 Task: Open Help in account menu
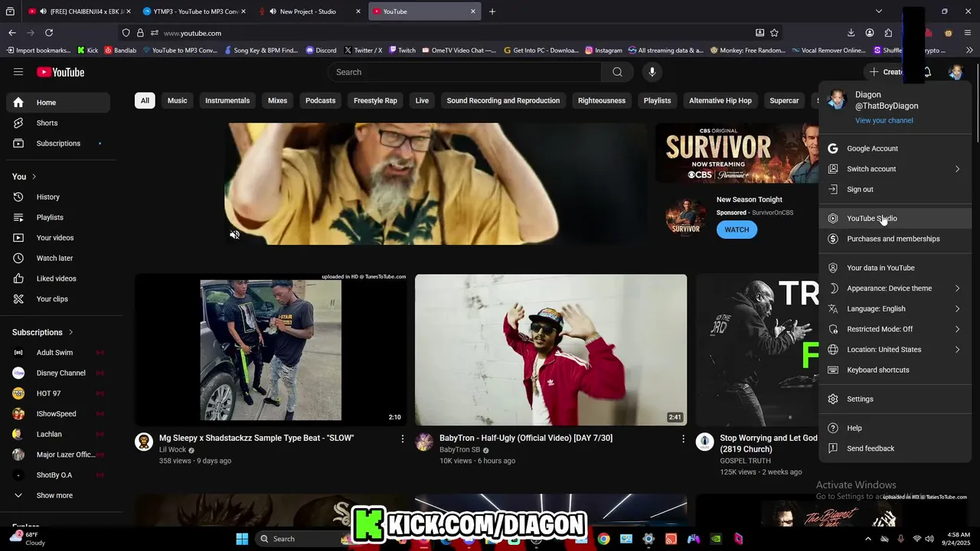coord(895,428)
